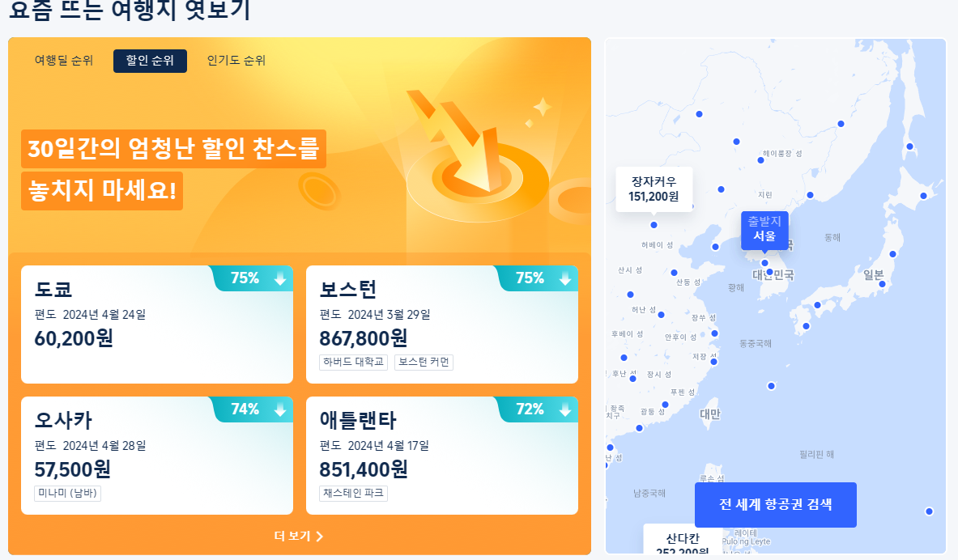
Task: Click the 채스테인 파크 tag on the 애틀랜타 card
Action: coord(354,493)
